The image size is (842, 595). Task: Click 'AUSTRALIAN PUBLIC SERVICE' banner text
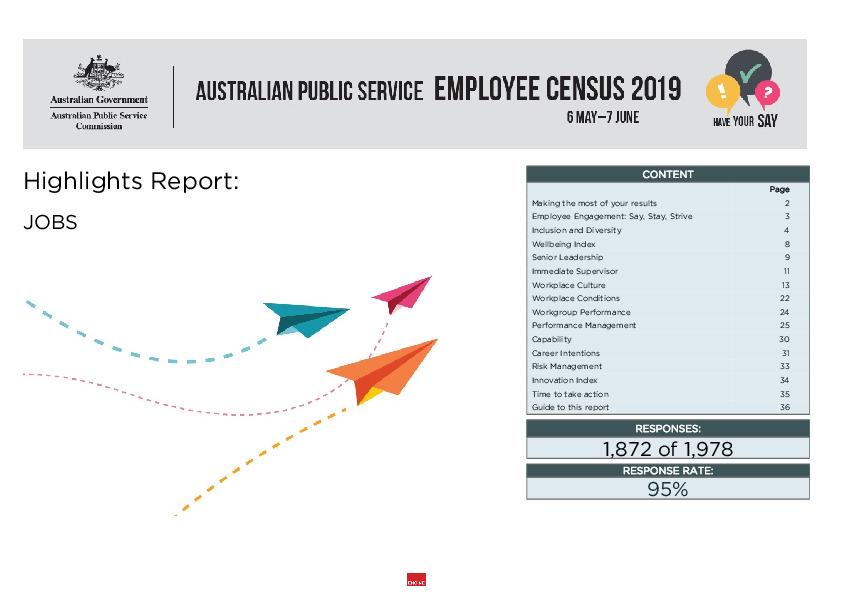309,91
